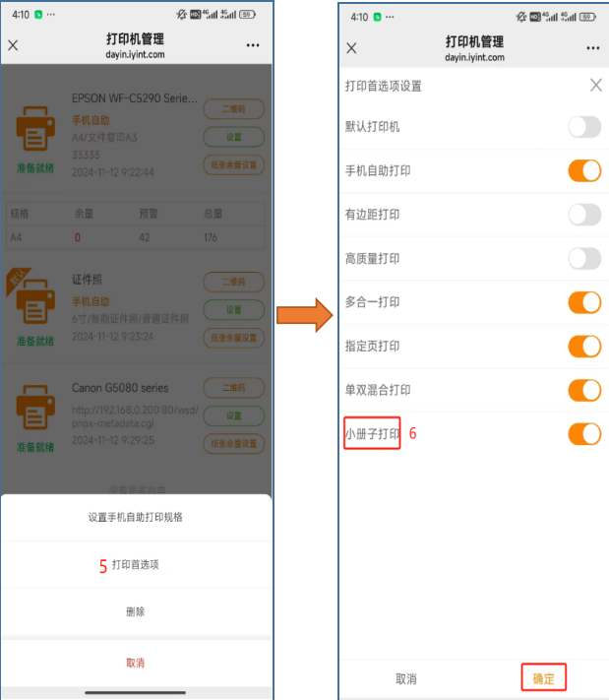Click the 证件照 printer icon
This screenshot has height=700, width=609.
click(35, 302)
